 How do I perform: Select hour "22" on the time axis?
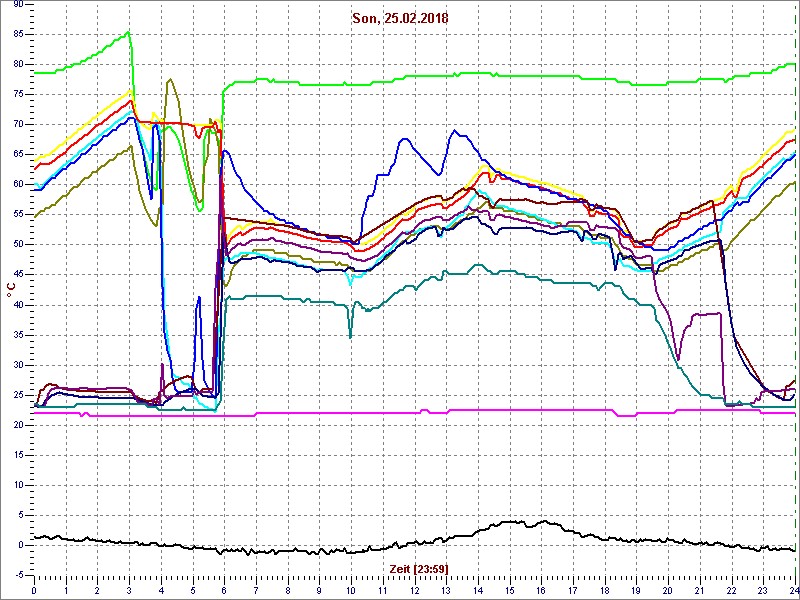click(731, 592)
